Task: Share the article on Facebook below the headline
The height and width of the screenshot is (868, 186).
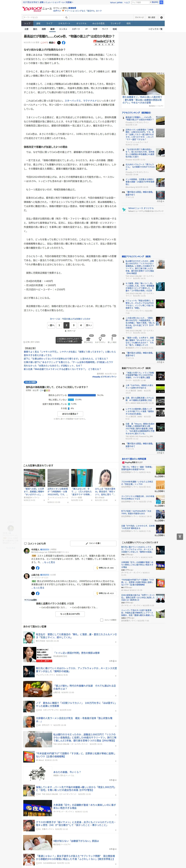Action: click(x=63, y=43)
